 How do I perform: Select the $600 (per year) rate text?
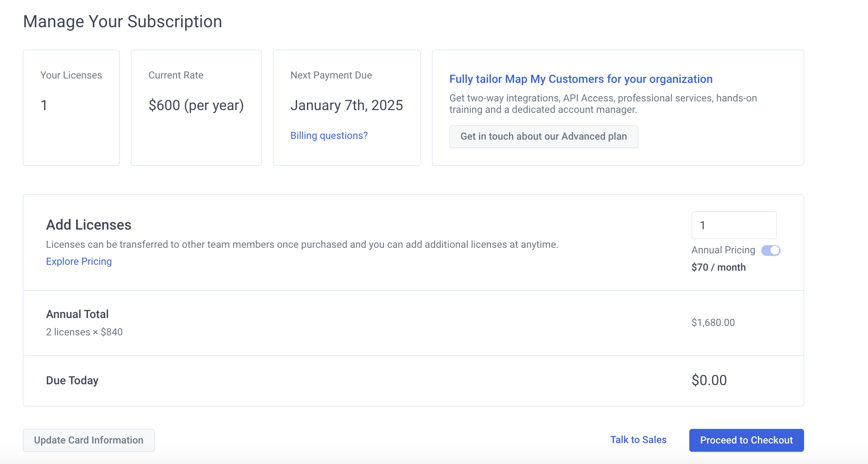(196, 105)
